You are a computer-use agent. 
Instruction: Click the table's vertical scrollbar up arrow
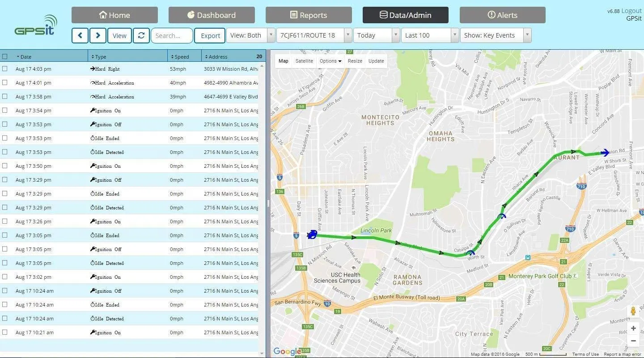click(262, 66)
